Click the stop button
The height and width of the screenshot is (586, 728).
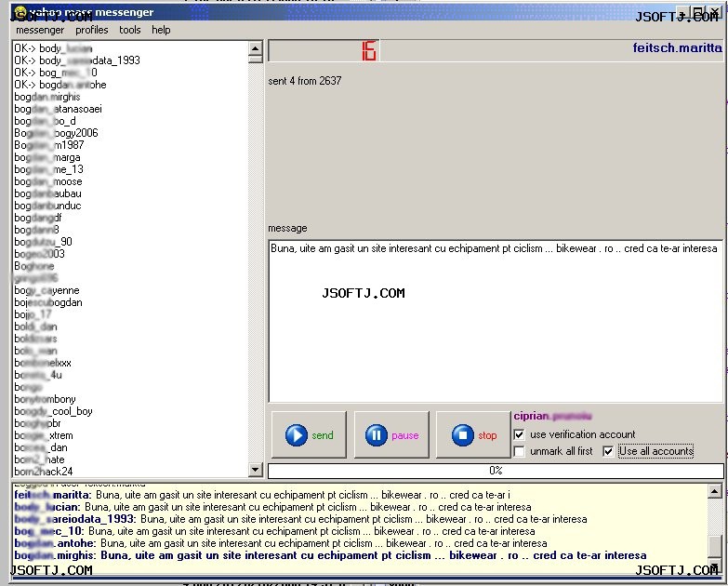[x=473, y=434]
